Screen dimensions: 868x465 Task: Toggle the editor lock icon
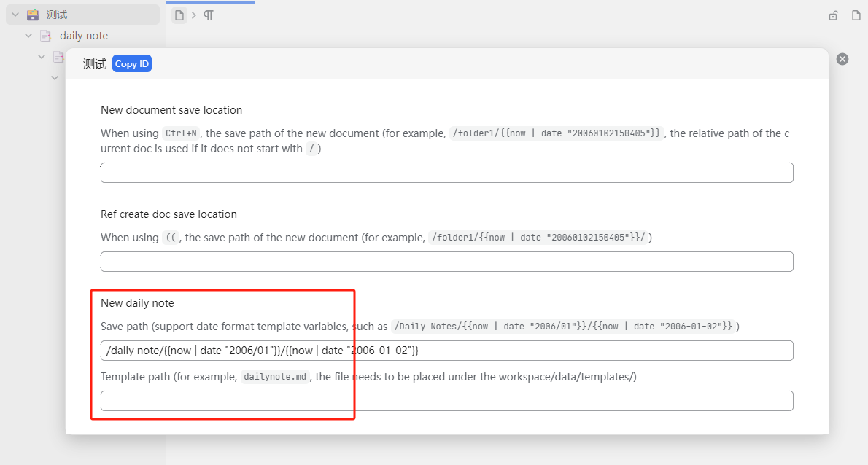833,15
